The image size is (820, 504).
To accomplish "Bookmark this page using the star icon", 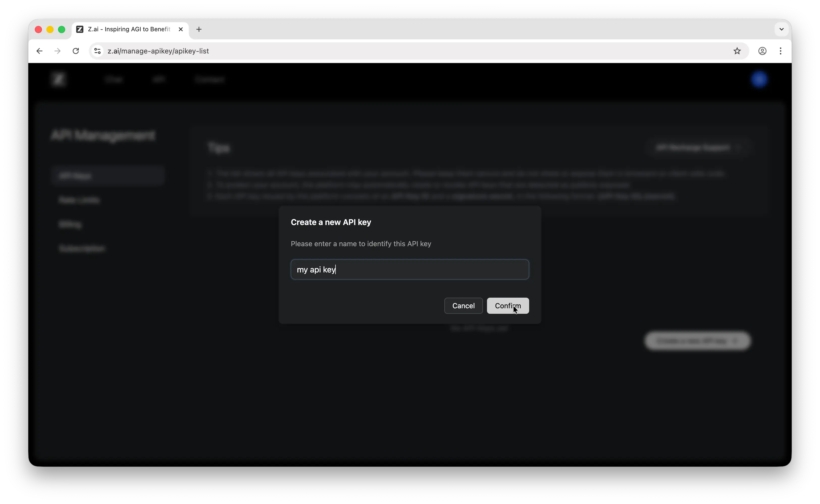I will click(737, 51).
